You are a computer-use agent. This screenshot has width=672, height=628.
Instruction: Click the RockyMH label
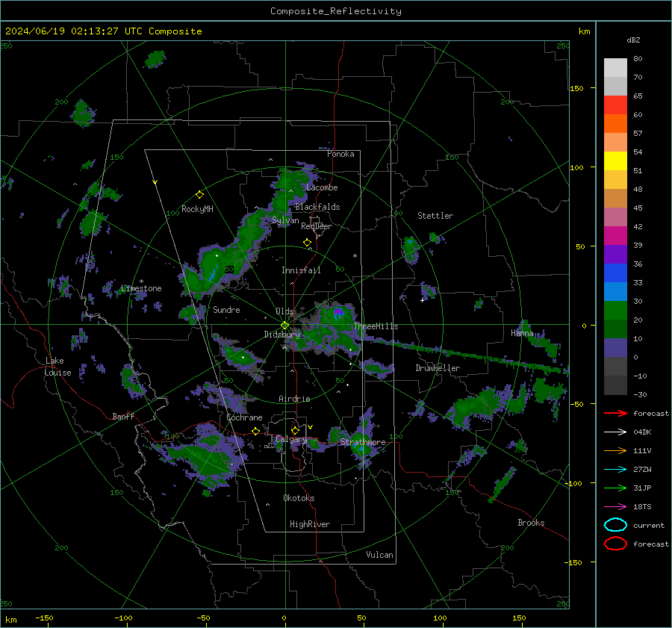197,209
